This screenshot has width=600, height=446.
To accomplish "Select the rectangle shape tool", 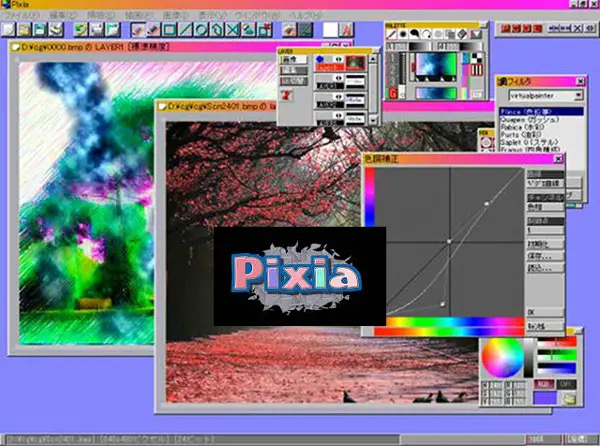I will [170, 29].
